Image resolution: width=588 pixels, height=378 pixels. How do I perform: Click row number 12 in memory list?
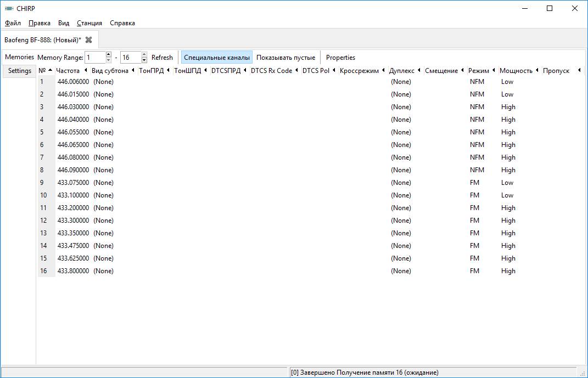pos(43,221)
